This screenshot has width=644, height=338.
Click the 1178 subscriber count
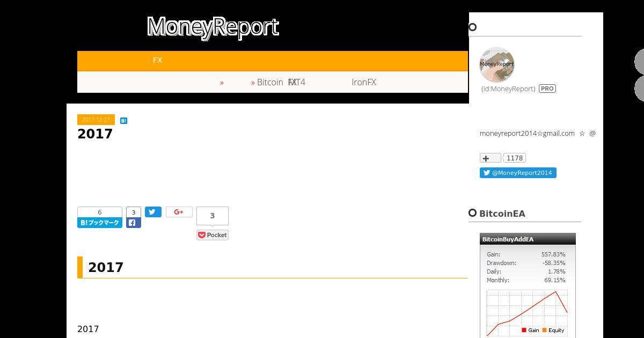(x=515, y=158)
